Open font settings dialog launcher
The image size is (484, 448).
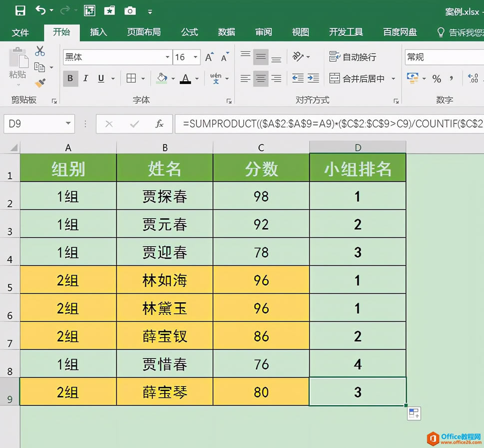(229, 101)
